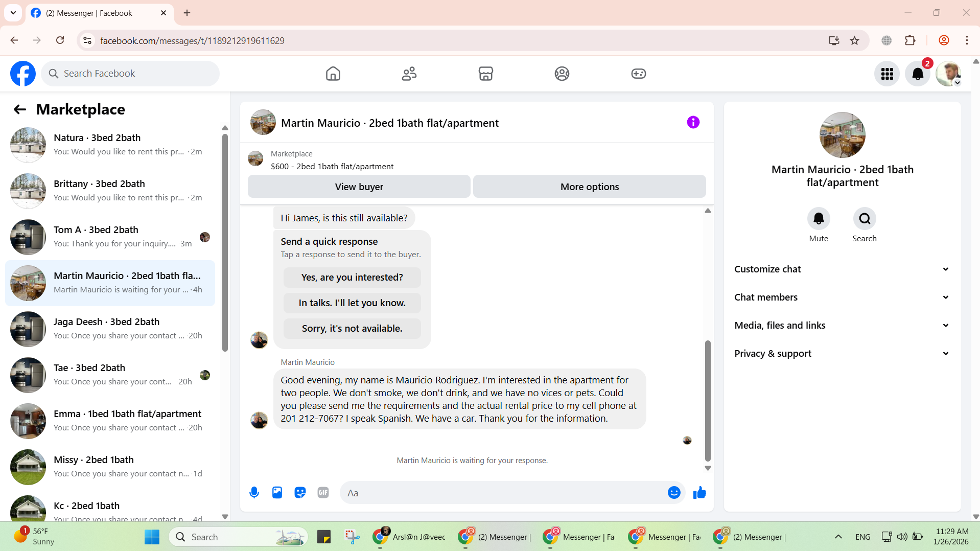Open the Marketplace storefront icon
The width and height of the screenshot is (980, 551).
point(485,74)
